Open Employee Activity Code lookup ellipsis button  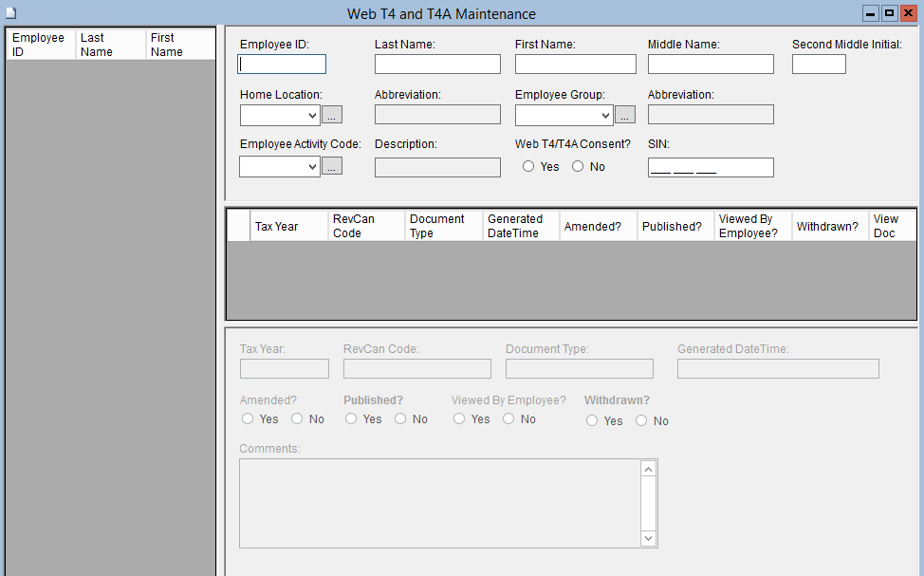pos(331,166)
